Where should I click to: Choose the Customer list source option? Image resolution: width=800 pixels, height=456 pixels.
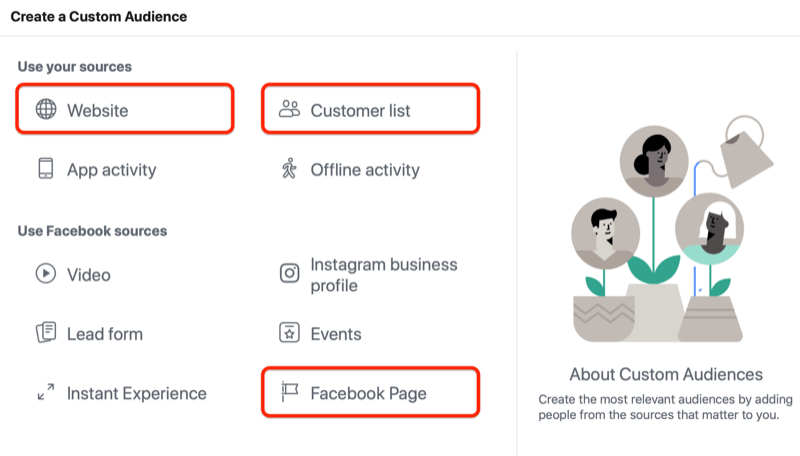(360, 110)
